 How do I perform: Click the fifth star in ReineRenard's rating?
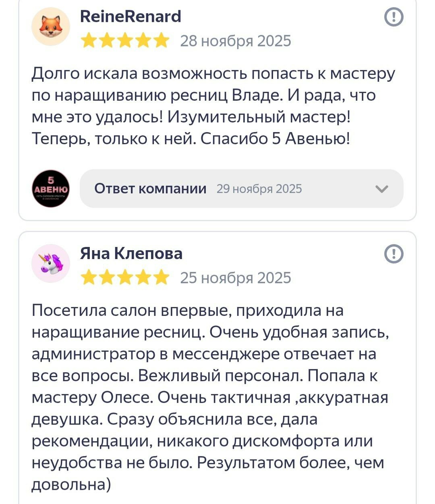[162, 41]
